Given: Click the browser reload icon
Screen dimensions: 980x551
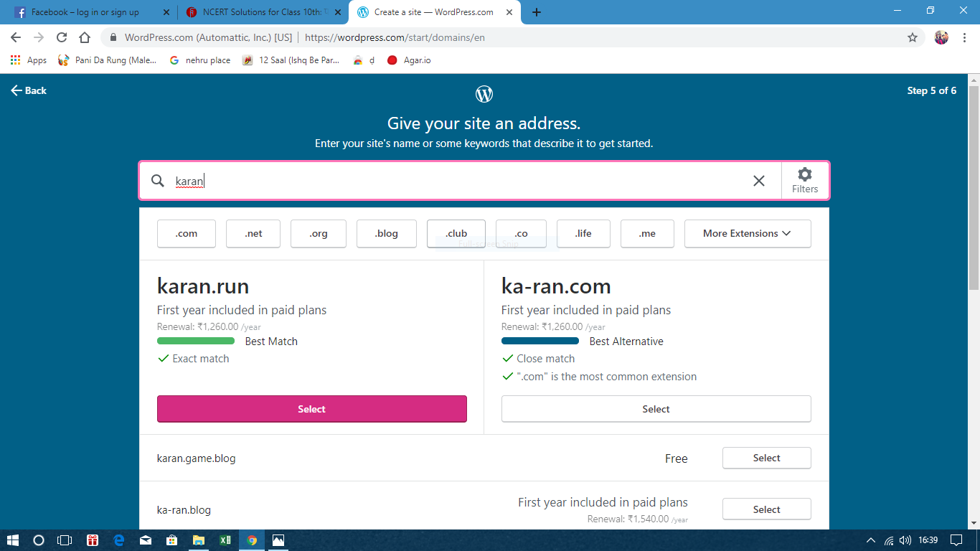Looking at the screenshot, I should (x=62, y=37).
